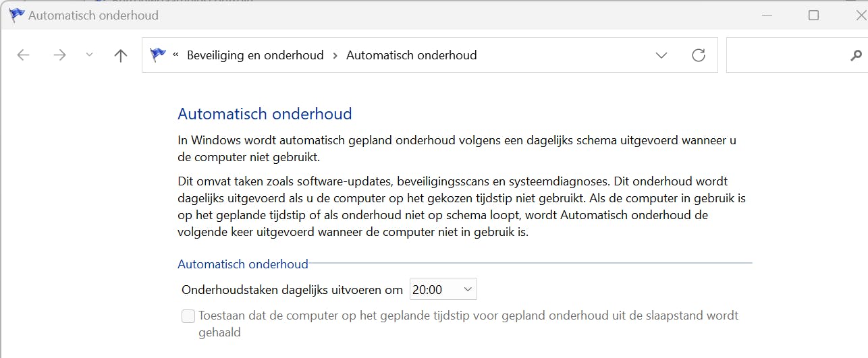This screenshot has width=868, height=358.
Task: Minimize the Automatisch onderhoud window
Action: click(765, 15)
